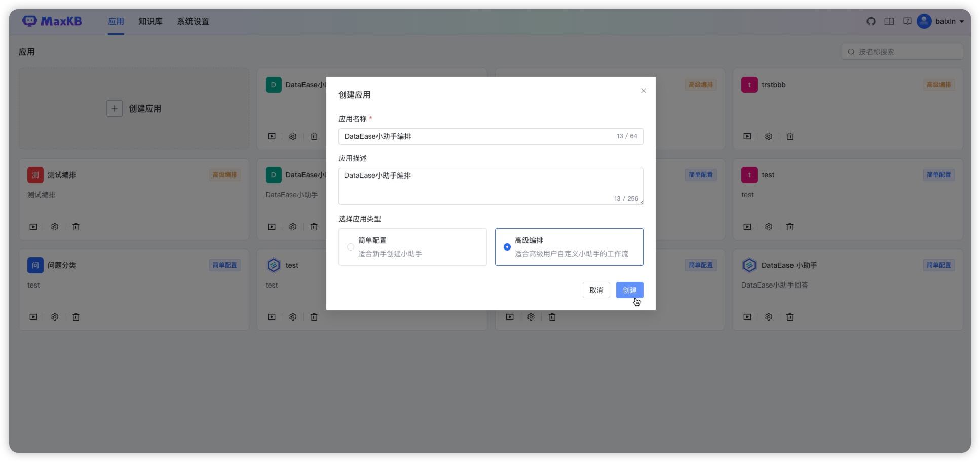Click the 测试编排 card title
This screenshot has height=462, width=980.
62,175
